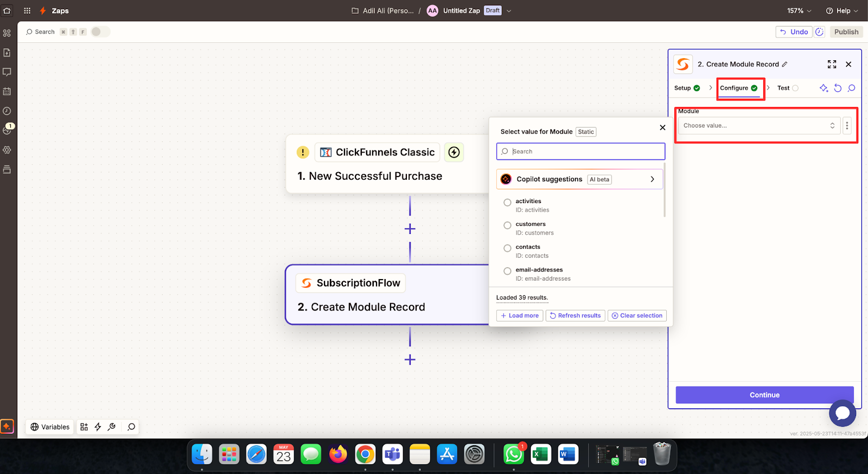Open the stacked versions icon in sidebar
This screenshot has height=474, width=868.
(x=7, y=169)
